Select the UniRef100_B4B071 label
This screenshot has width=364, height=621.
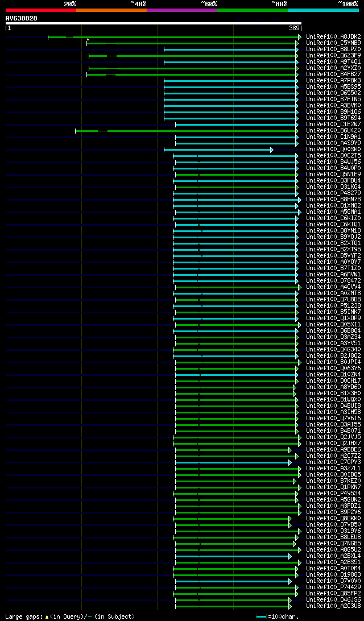point(333,431)
